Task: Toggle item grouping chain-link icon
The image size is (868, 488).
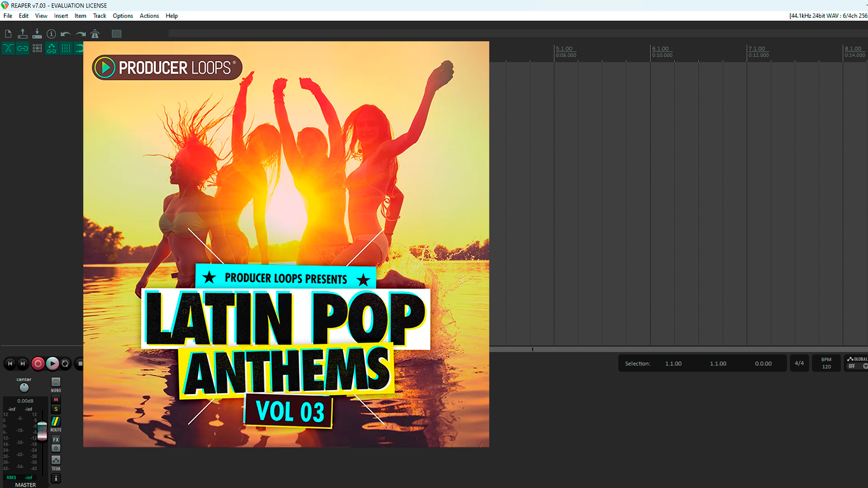Action: point(23,48)
